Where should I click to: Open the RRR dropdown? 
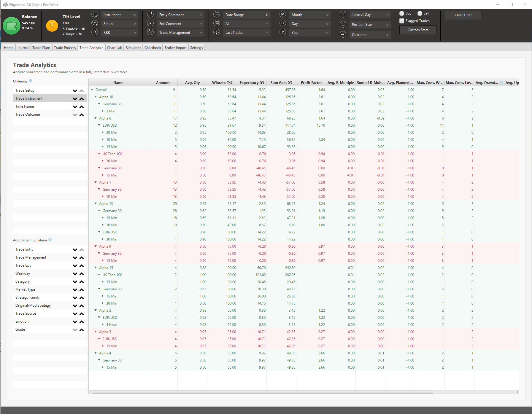point(120,33)
